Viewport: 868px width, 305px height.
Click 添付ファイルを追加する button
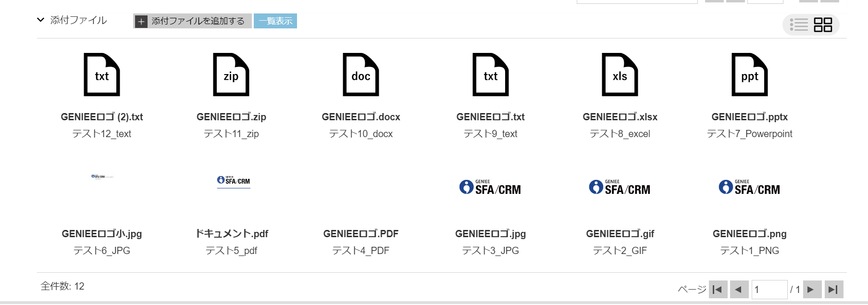point(192,21)
